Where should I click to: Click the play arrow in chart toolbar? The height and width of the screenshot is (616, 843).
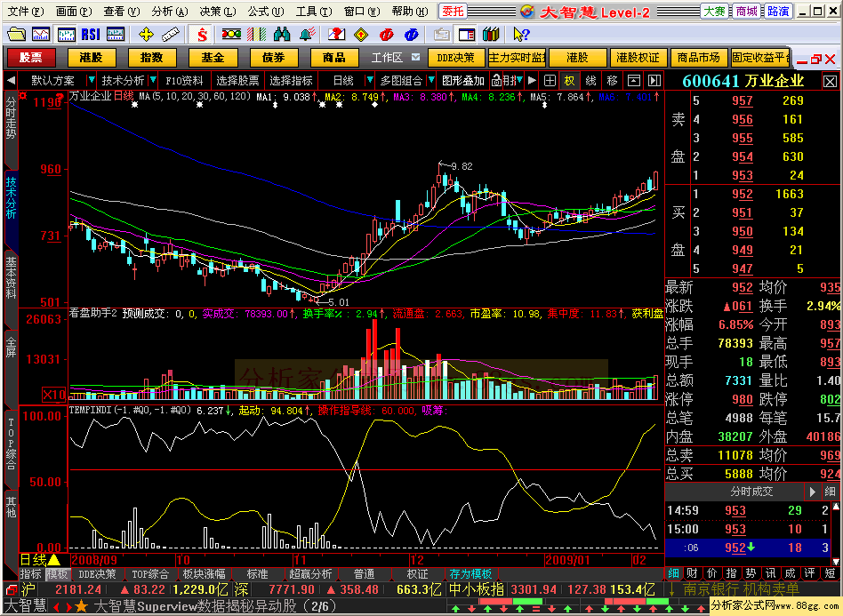point(532,81)
